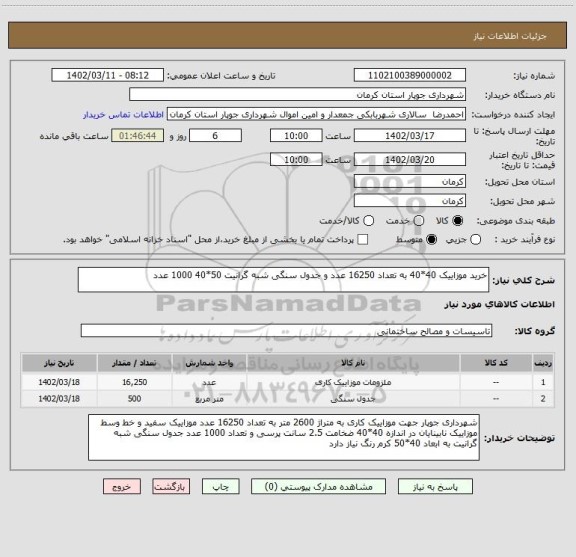The image size is (576, 557).
Task: Open اطلاعات تماس خریدار link
Action: (x=123, y=115)
